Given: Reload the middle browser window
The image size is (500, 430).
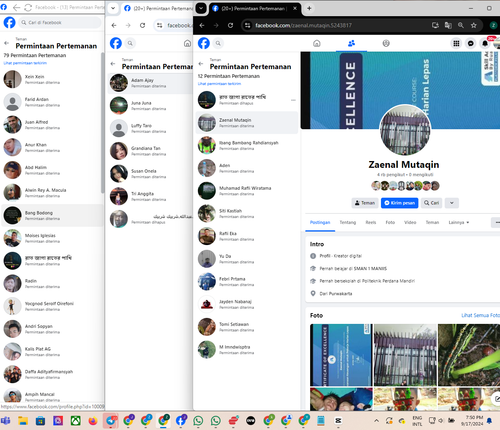Looking at the screenshot, I should coord(142,25).
